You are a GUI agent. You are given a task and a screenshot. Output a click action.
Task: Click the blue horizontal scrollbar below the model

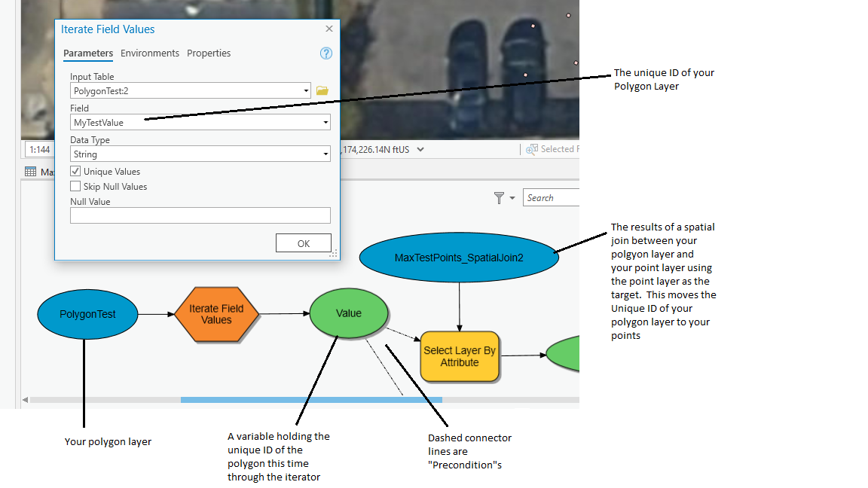(309, 399)
